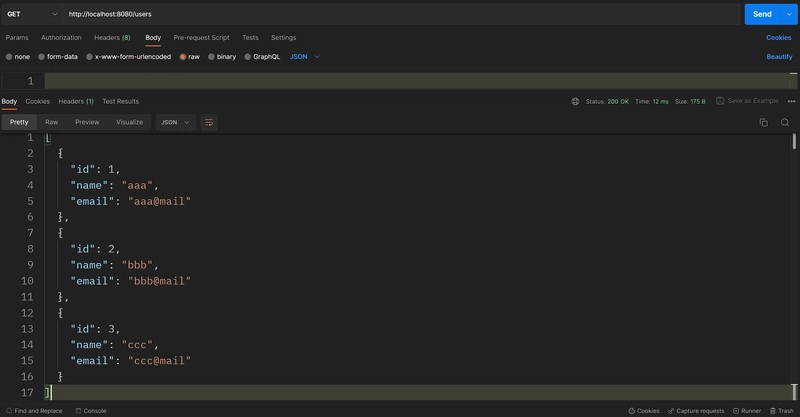Click the "id": 3 line

[x=95, y=329]
